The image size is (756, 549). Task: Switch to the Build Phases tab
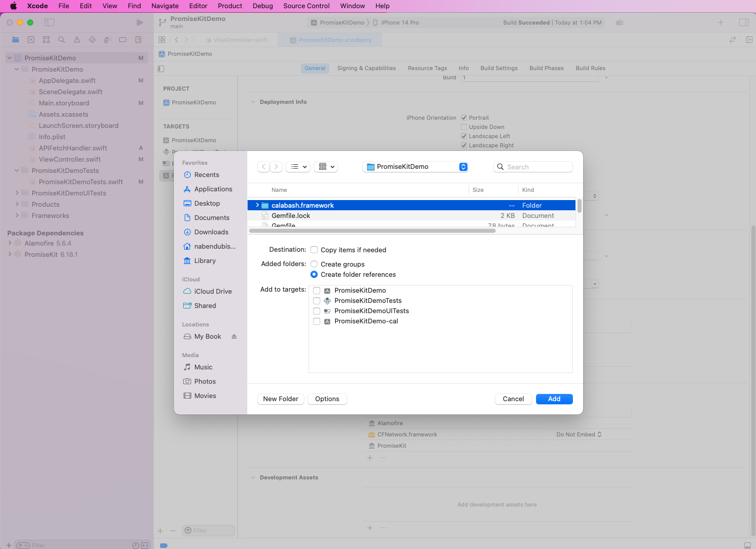pyautogui.click(x=546, y=69)
